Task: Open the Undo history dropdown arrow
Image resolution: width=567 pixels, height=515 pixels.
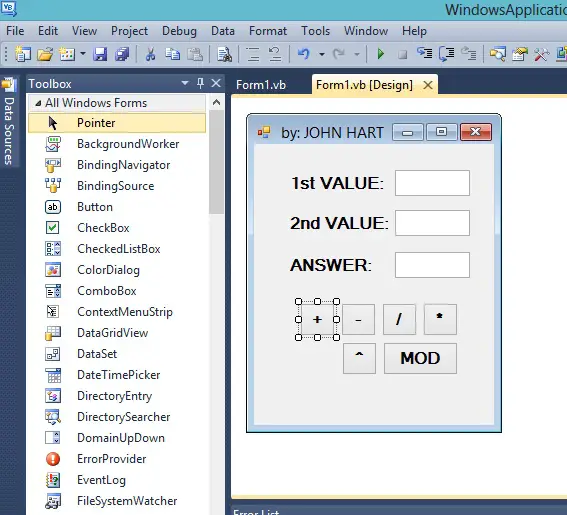Action: 321,55
